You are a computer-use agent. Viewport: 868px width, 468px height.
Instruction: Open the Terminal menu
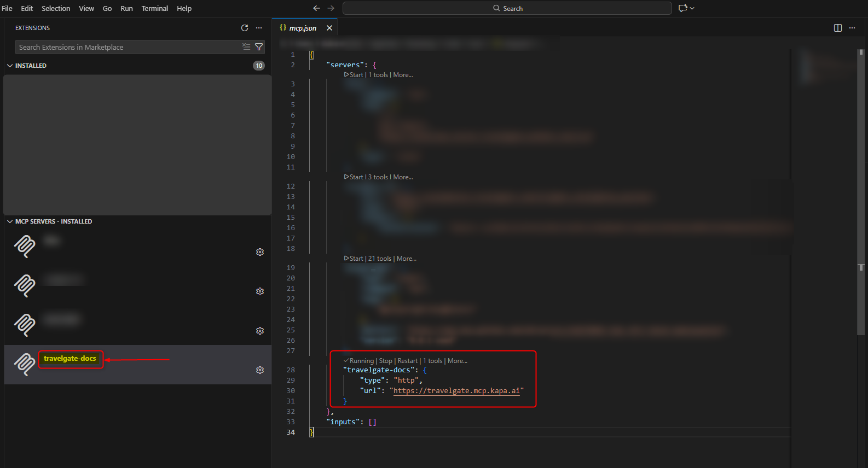coord(154,8)
